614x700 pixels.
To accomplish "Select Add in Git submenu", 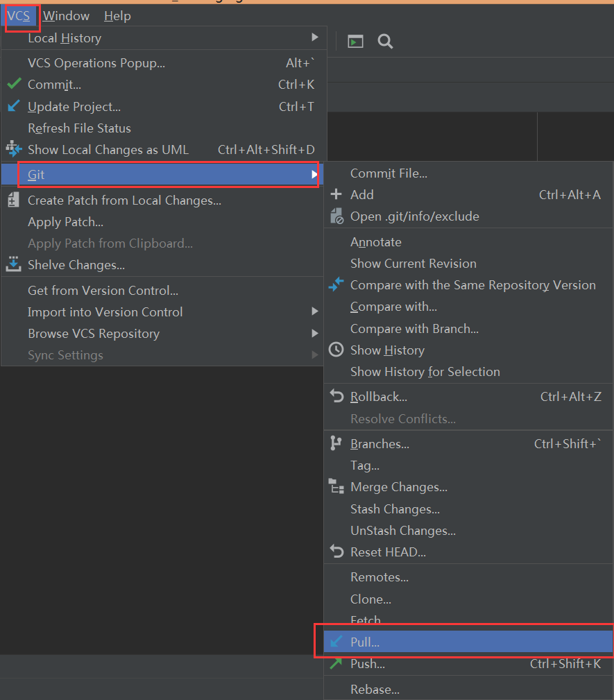I will tap(468, 195).
